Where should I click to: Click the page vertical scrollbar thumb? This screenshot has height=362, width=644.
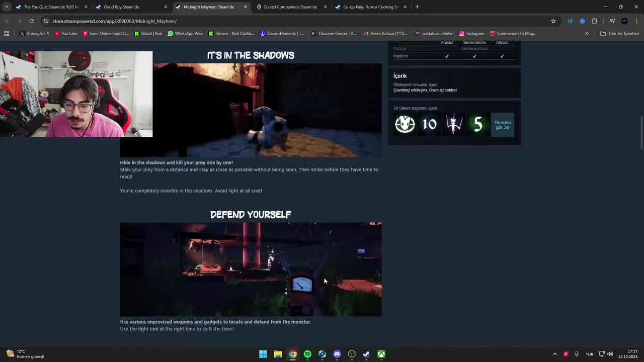[x=641, y=132]
